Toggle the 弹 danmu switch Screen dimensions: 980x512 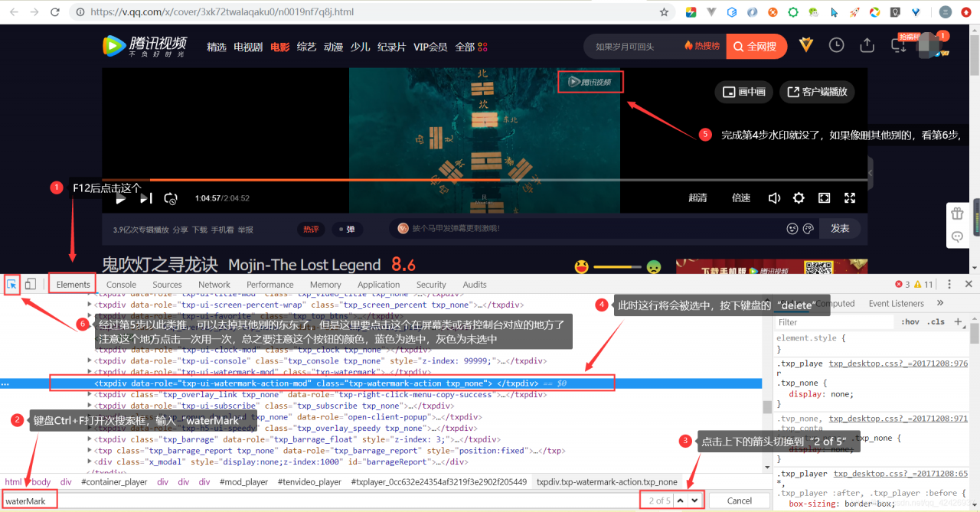[x=347, y=230]
